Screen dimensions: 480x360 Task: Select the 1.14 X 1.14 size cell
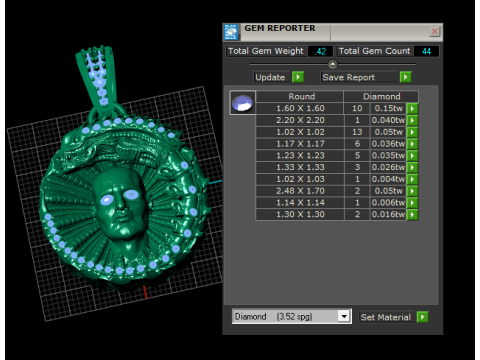pyautogui.click(x=300, y=203)
